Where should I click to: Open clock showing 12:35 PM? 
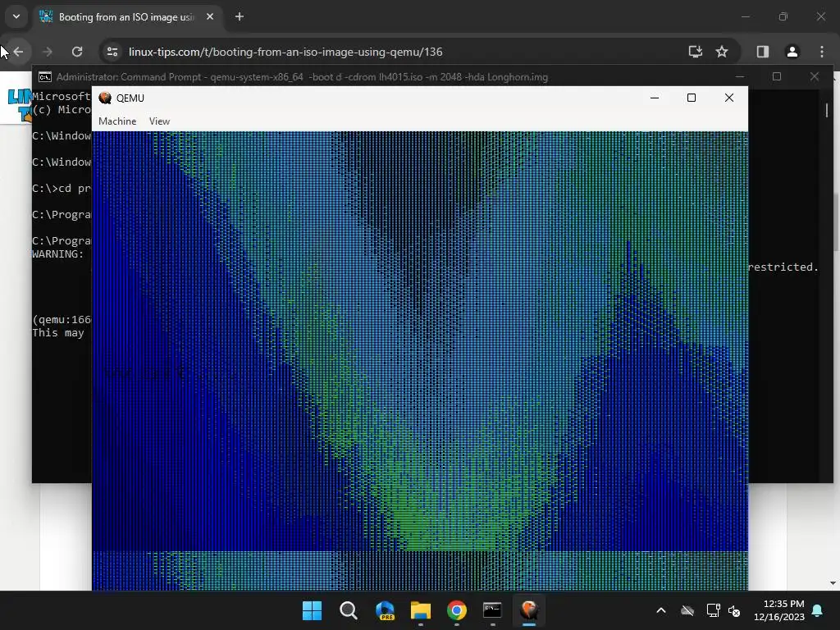tap(779, 610)
